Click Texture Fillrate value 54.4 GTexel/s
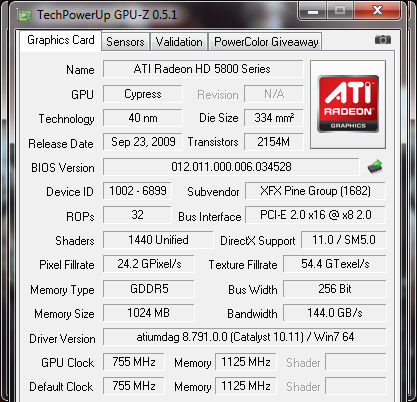Viewport: 417px width, 402px height. pos(335,264)
